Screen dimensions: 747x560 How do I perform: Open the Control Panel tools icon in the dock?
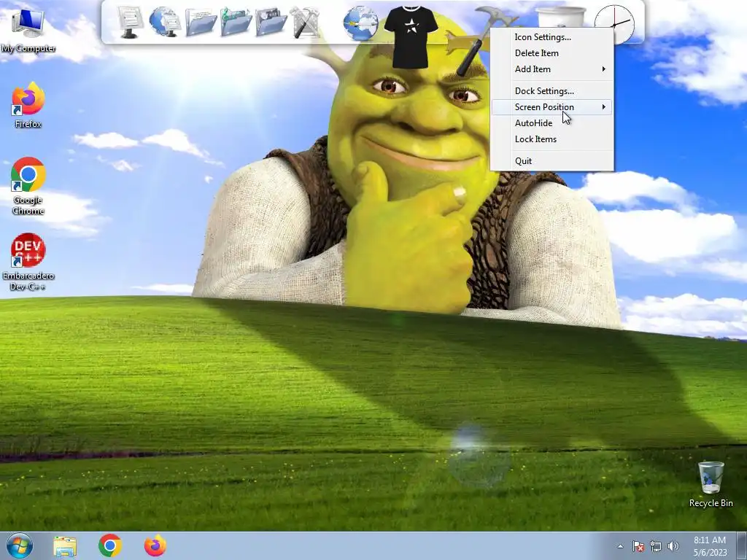pos(305,23)
